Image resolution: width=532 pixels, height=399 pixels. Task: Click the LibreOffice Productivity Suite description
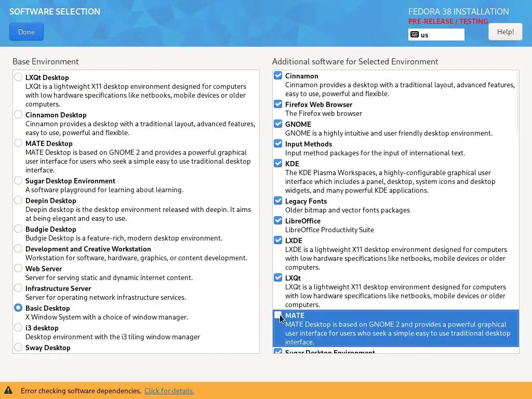pos(329,230)
